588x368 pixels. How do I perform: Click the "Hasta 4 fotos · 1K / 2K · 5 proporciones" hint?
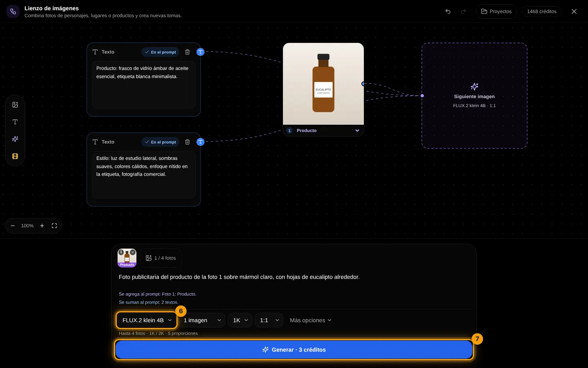158,333
